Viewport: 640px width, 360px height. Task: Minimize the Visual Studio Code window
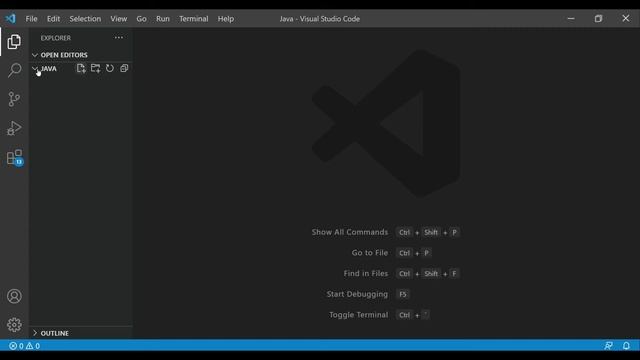click(x=571, y=18)
